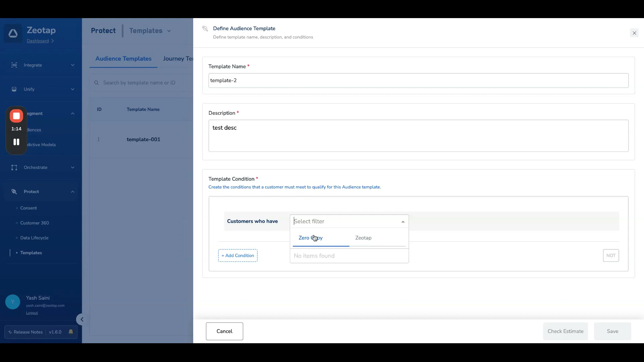
Task: Click the notification bell icon
Action: (x=71, y=332)
